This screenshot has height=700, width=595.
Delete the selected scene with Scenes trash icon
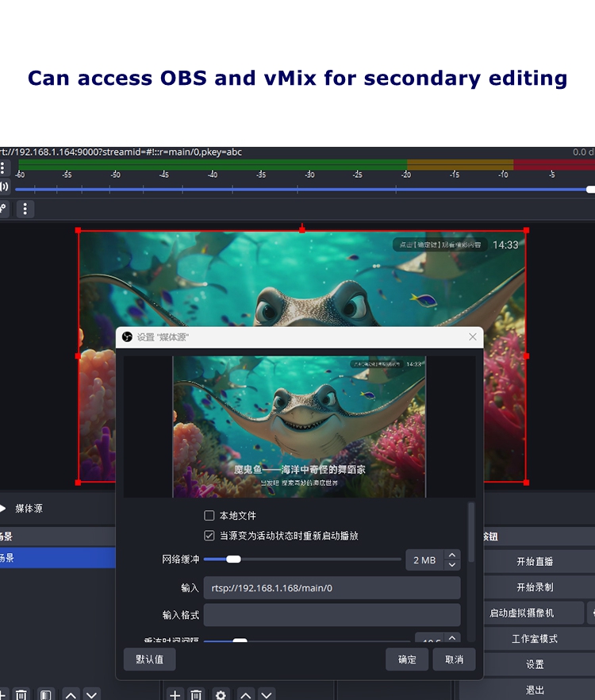(x=21, y=694)
